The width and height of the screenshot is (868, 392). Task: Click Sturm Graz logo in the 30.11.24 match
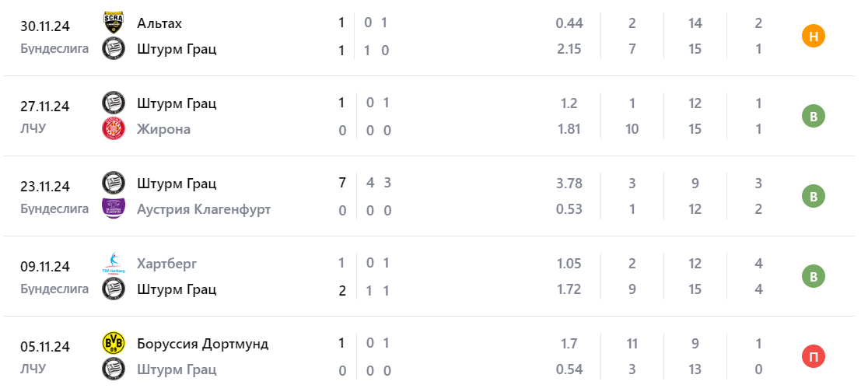(x=114, y=49)
